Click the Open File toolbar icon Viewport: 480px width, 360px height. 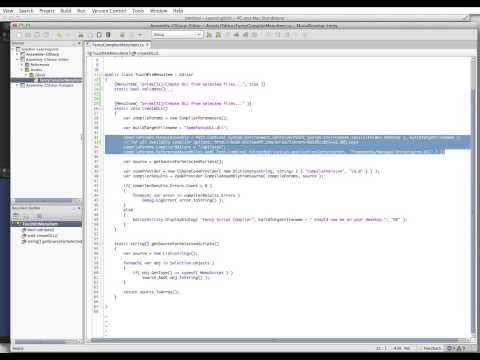click(x=28, y=35)
